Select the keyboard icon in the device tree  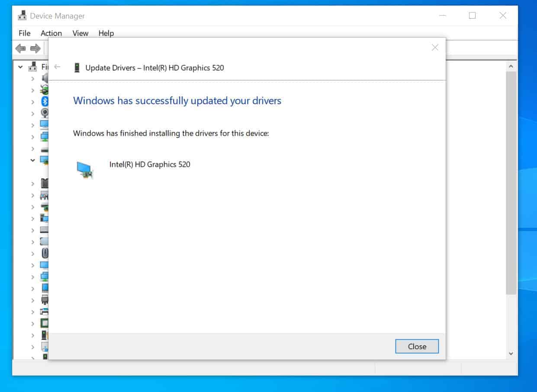(45, 230)
